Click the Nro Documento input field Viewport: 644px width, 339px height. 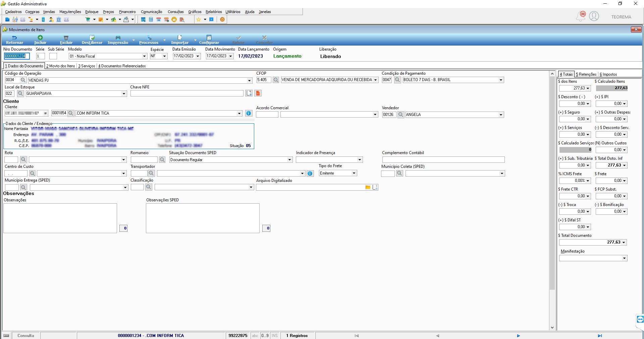point(17,56)
